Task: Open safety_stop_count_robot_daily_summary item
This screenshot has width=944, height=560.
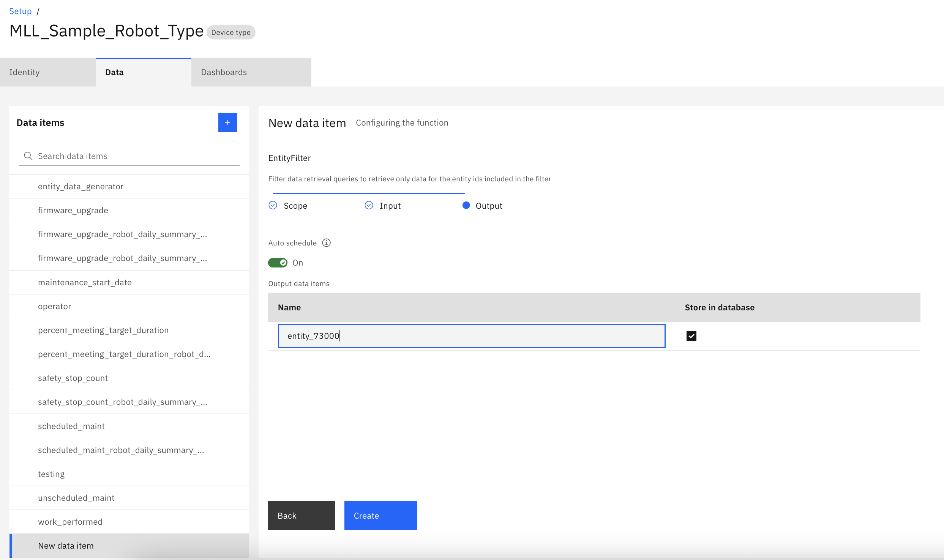Action: pos(129,402)
